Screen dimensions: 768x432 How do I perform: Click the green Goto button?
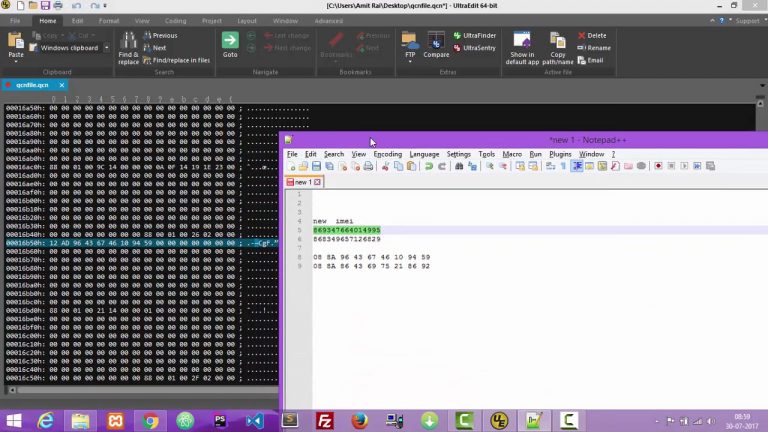(x=230, y=45)
